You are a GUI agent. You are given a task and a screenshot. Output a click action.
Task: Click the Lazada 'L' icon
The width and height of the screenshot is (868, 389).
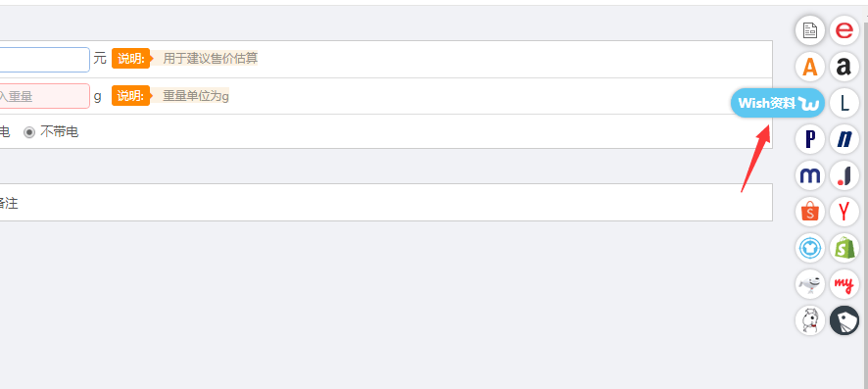(x=844, y=103)
